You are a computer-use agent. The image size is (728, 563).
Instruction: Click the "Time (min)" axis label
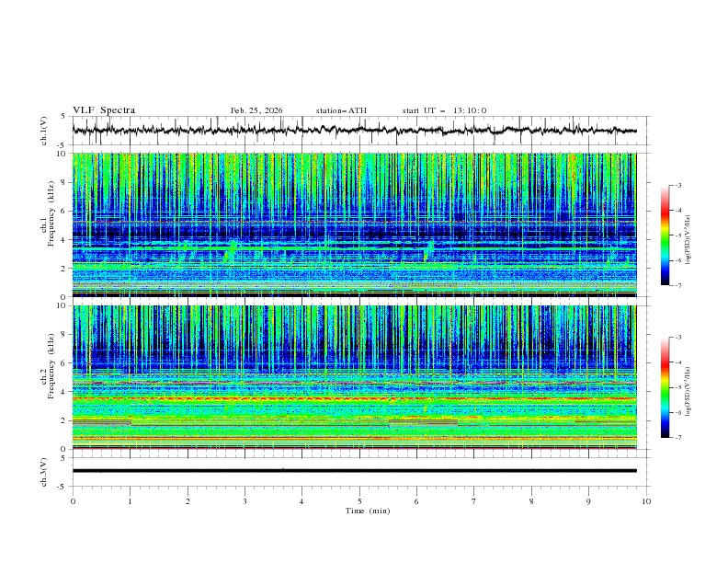click(368, 511)
